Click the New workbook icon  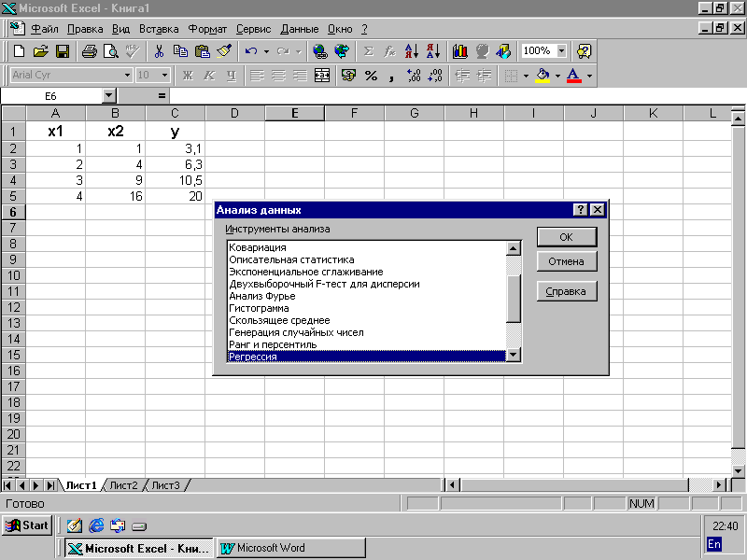pyautogui.click(x=19, y=51)
